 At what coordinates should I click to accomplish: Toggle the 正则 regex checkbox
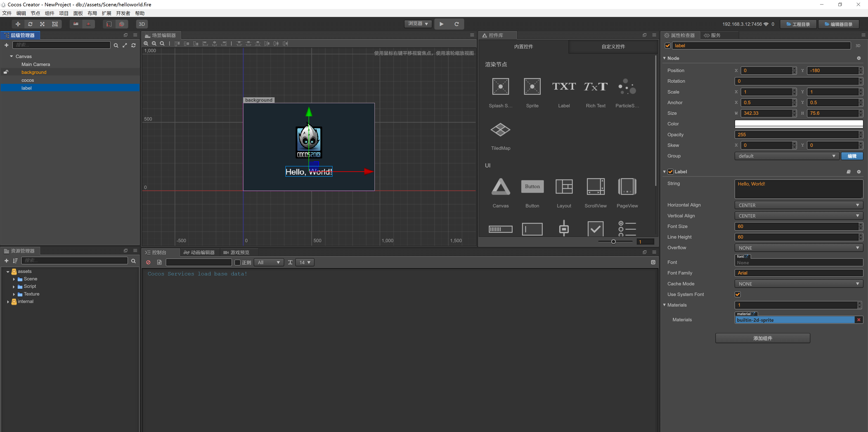(238, 262)
